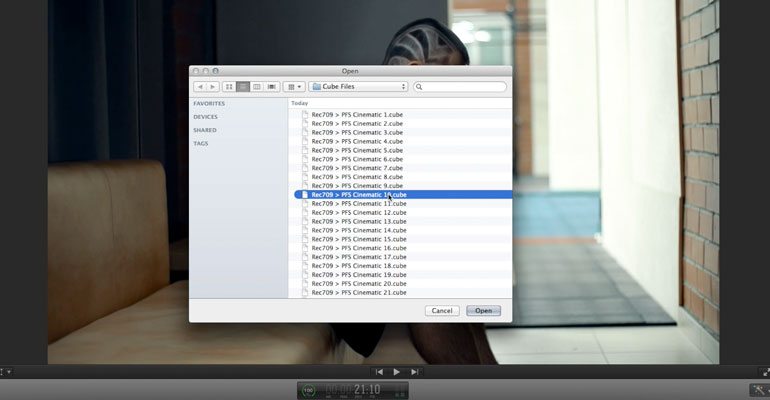
Task: Expand the Favorites sidebar section
Action: (x=209, y=104)
